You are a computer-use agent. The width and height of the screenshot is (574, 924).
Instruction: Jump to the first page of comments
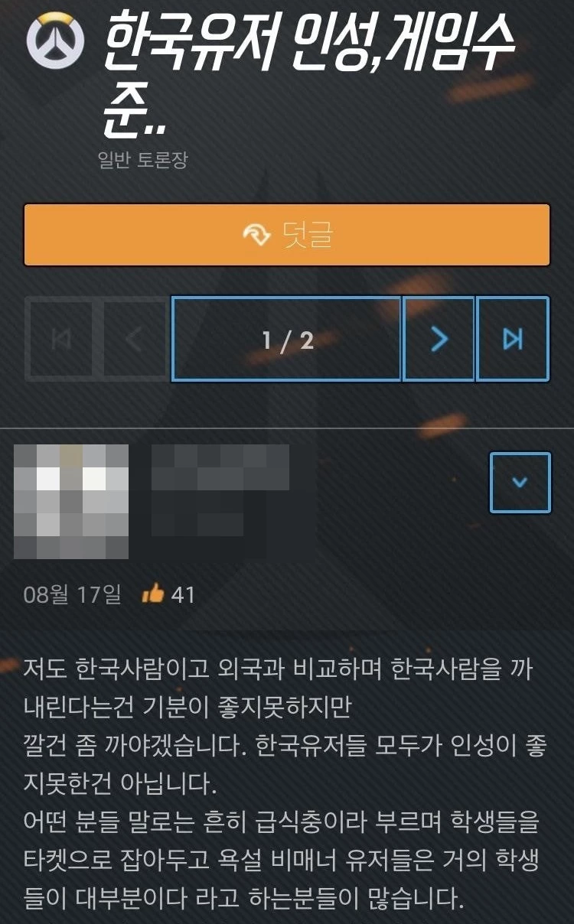click(60, 339)
